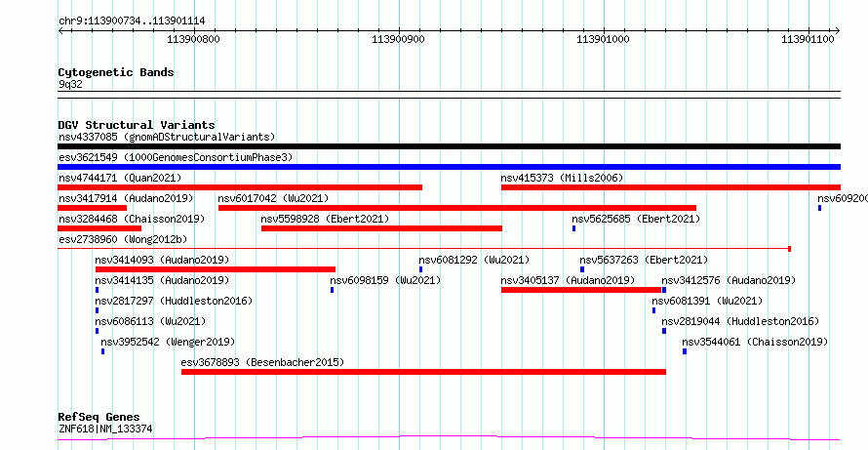Select the red nsv6017042 variant bar
Screen dimensions: 868x450
click(x=457, y=208)
